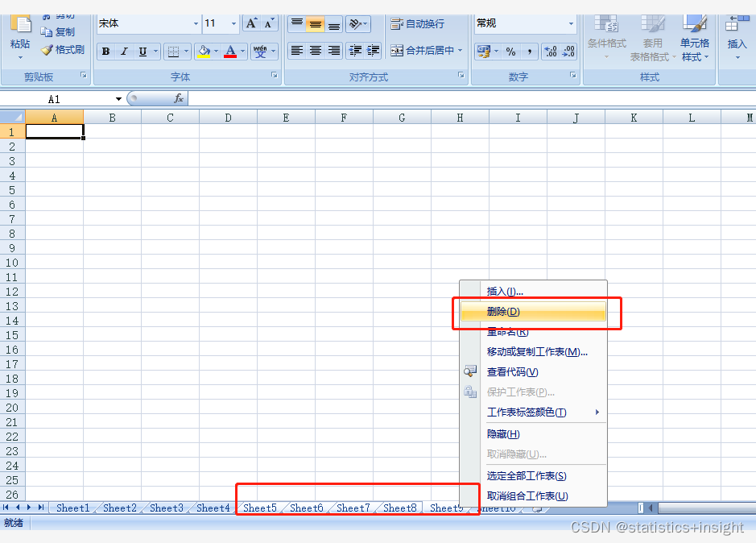Screen dimensions: 756x543
Task: Choose Ungroup Sheets (取消组合工作表)
Action: coord(533,495)
